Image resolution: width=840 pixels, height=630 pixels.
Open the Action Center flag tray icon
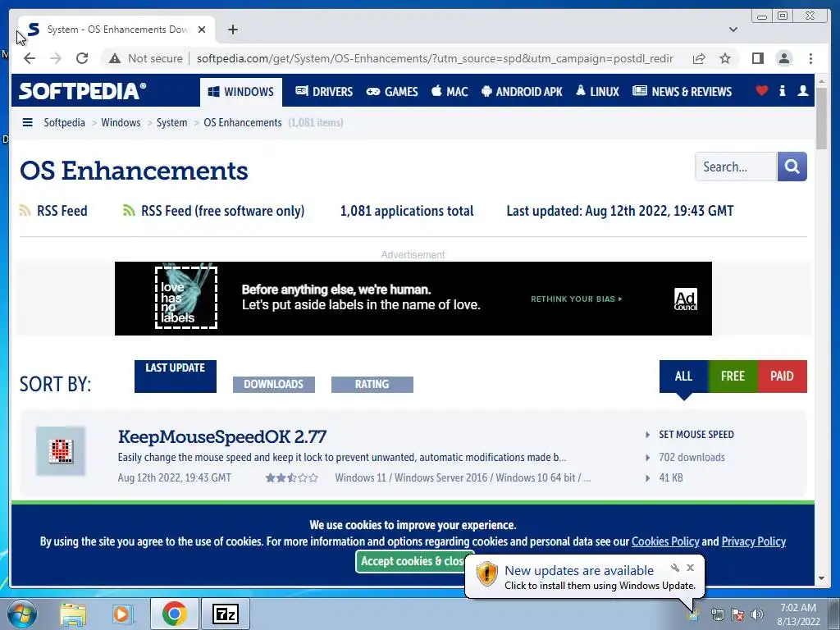point(737,614)
